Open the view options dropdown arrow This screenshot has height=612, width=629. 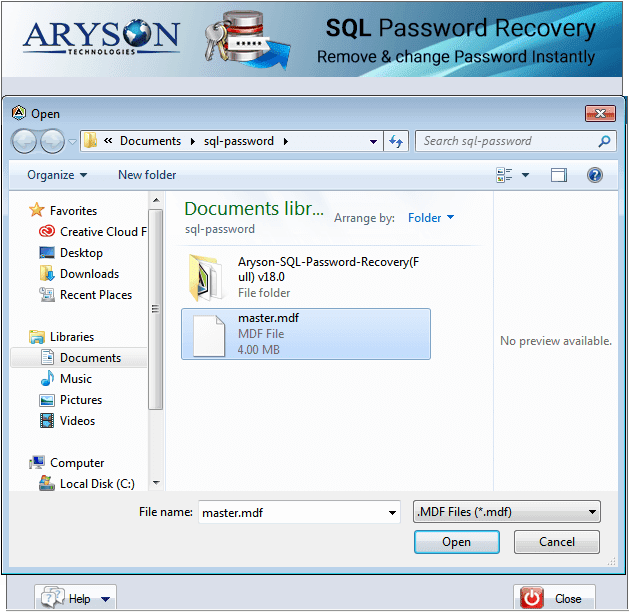(x=525, y=175)
